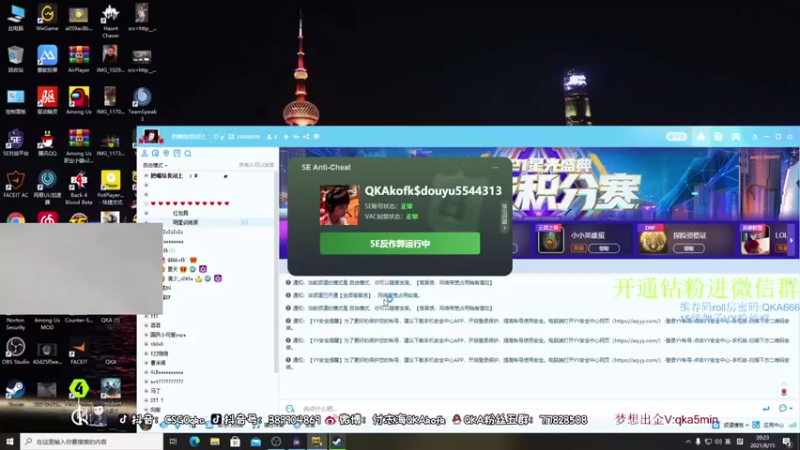Open the free mode dropdown in the YY sidebar
The height and width of the screenshot is (450, 800).
(155, 165)
